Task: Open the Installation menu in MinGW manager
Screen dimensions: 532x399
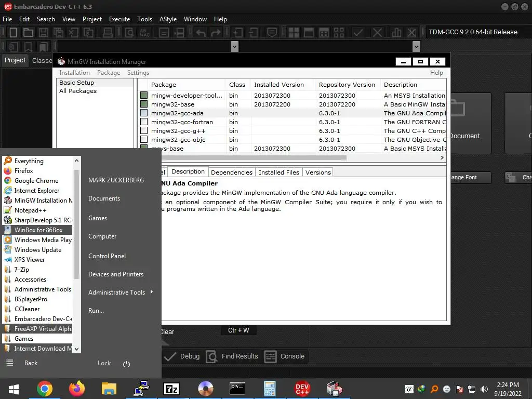Action: [x=75, y=73]
